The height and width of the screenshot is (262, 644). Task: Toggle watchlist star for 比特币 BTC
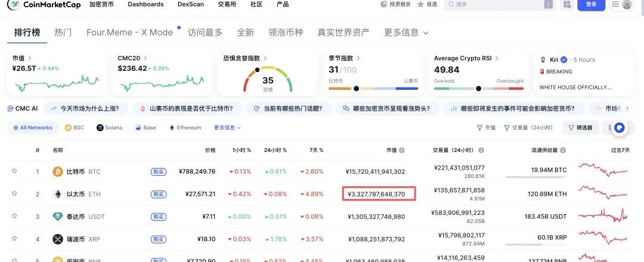14,171
